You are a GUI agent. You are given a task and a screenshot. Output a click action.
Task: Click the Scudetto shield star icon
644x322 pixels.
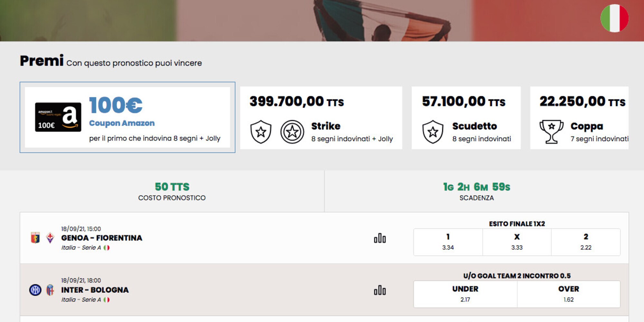[433, 132]
